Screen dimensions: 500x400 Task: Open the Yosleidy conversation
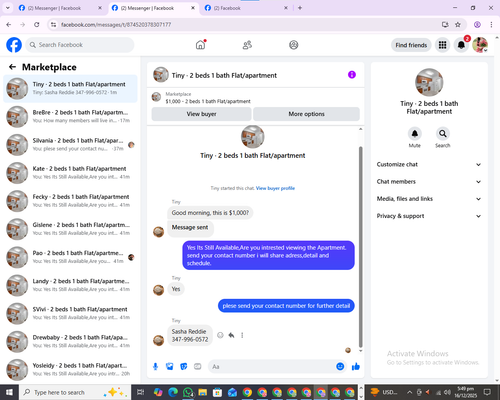(x=70, y=369)
